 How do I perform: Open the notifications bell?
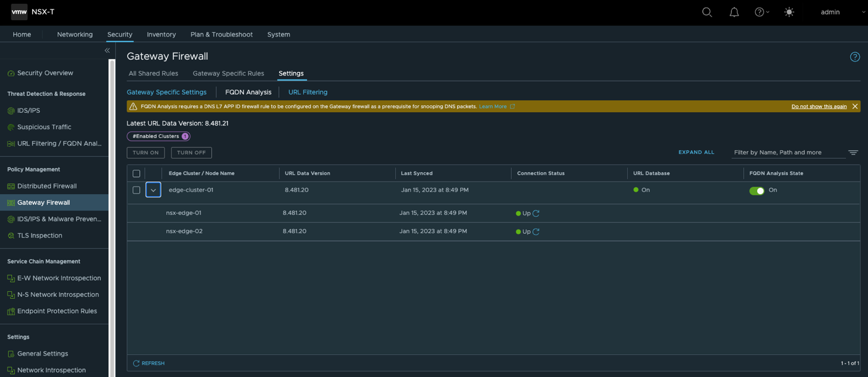click(x=734, y=12)
